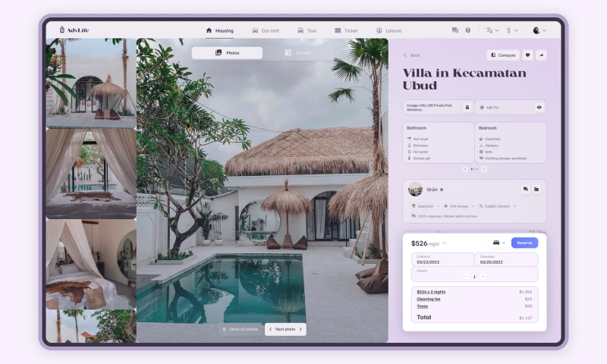The height and width of the screenshot is (364, 607).
Task: Go to previous photo with left arrow
Action: 270,329
